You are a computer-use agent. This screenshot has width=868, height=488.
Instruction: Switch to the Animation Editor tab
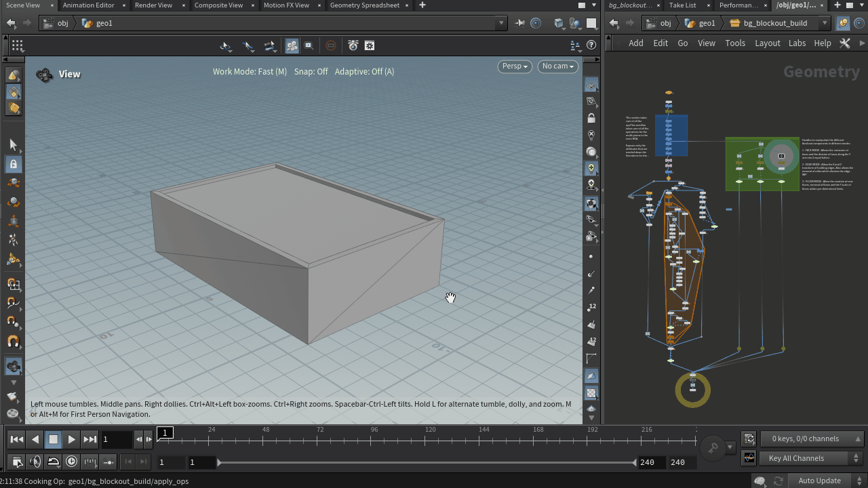coord(88,5)
